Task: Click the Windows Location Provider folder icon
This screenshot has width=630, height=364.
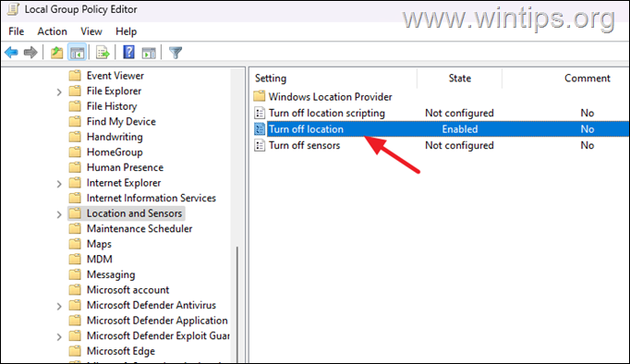Action: (x=260, y=96)
